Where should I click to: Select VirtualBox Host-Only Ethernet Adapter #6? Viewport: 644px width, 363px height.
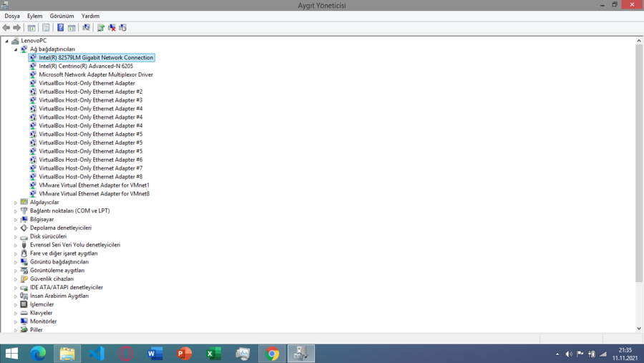pos(90,160)
